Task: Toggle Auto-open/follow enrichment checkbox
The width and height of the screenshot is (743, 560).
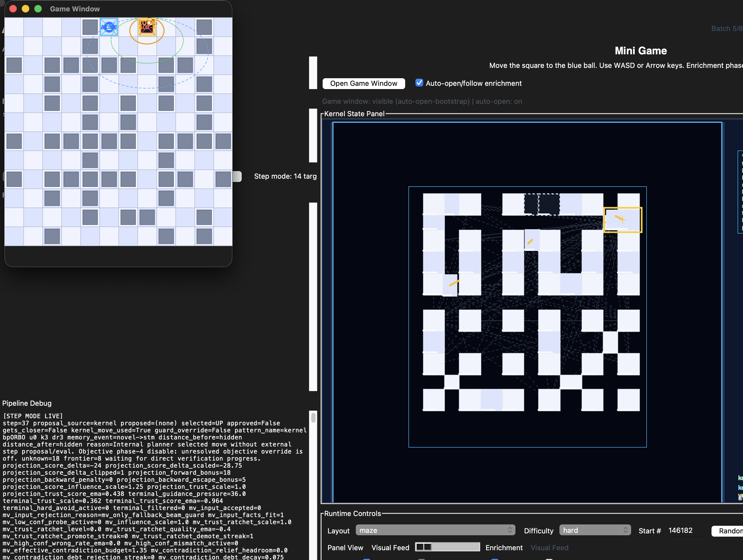Action: [x=419, y=83]
